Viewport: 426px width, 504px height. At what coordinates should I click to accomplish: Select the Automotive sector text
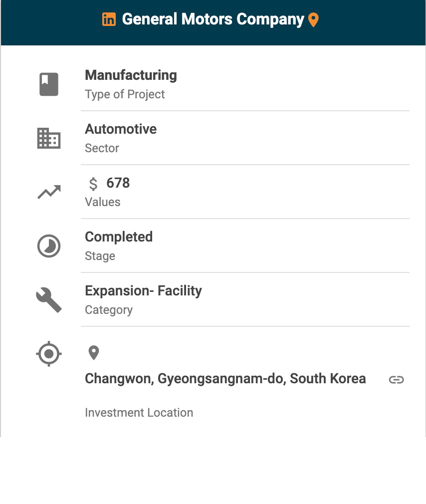pos(121,129)
